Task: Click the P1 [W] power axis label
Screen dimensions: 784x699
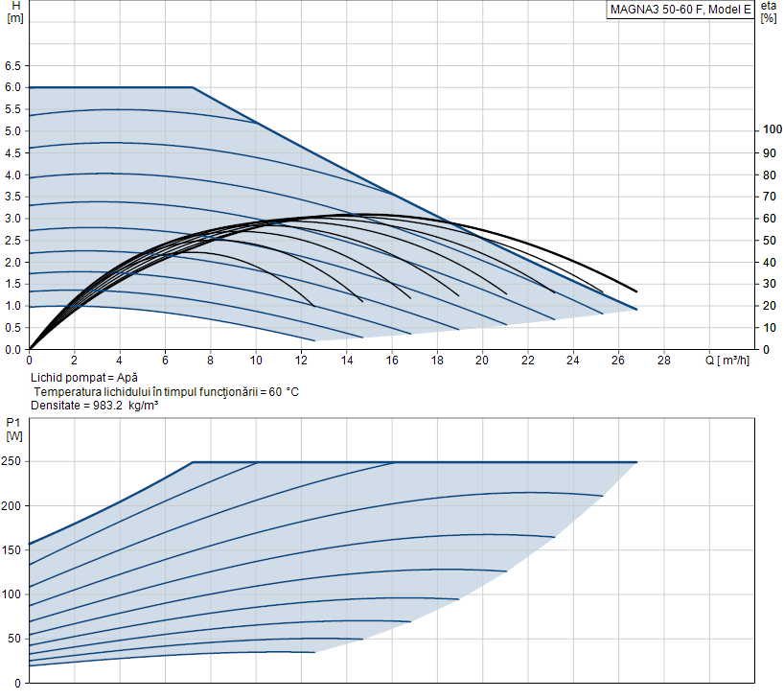Action: [13, 429]
